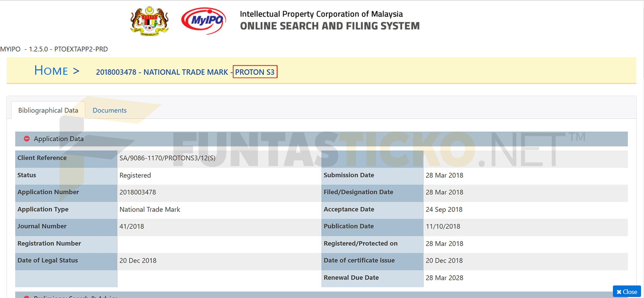Click the Journal Number label
644x298 pixels.
tap(42, 226)
